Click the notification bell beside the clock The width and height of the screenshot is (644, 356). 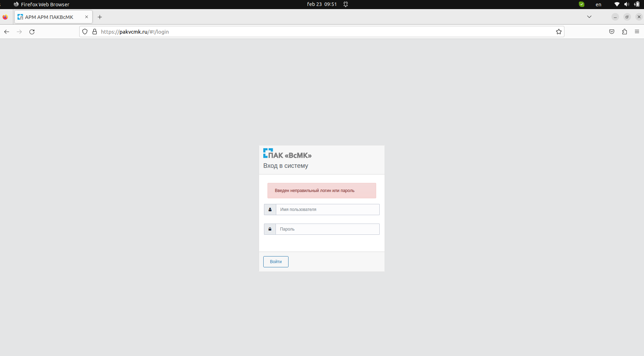346,4
